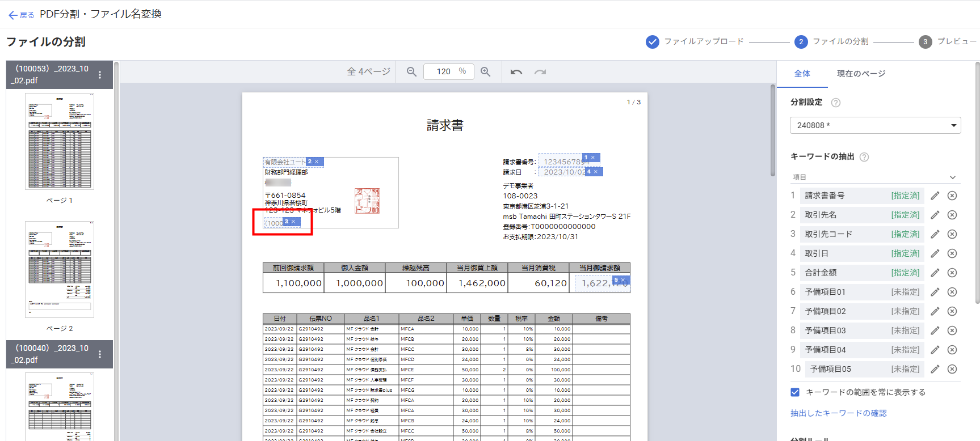The width and height of the screenshot is (980, 441).
Task: Go back using the 戻る link
Action: pos(22,15)
